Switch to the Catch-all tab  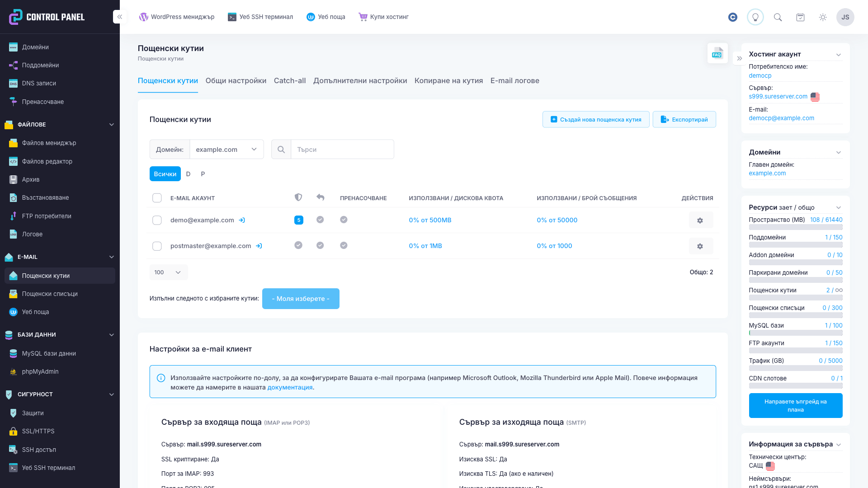tap(290, 81)
